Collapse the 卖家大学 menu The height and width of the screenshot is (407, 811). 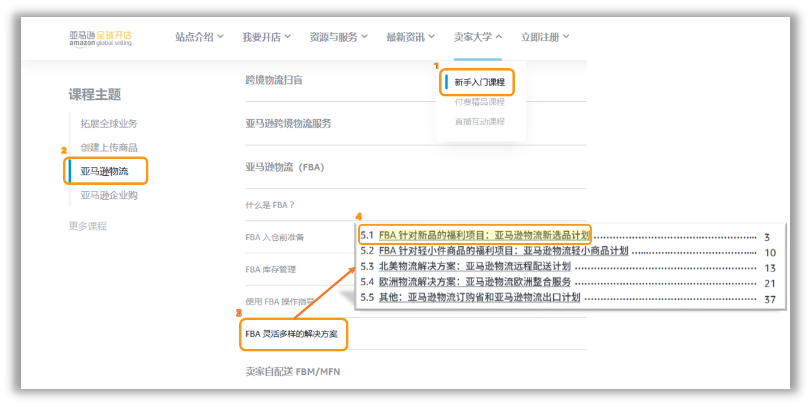pyautogui.click(x=478, y=37)
